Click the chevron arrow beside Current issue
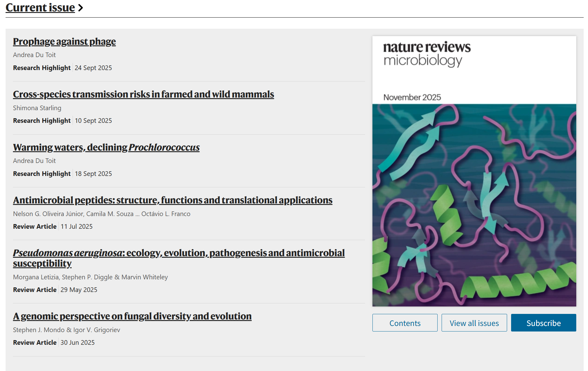The height and width of the screenshot is (371, 588). click(x=81, y=8)
